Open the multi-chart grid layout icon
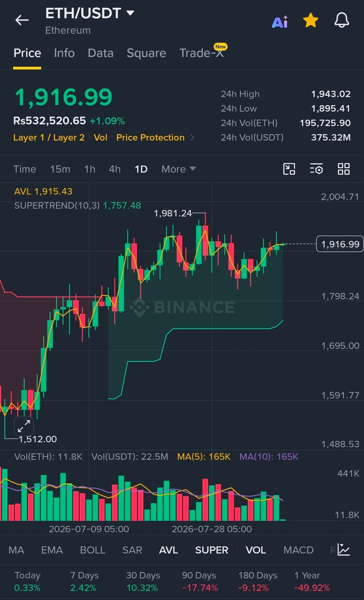The width and height of the screenshot is (364, 600). (344, 169)
